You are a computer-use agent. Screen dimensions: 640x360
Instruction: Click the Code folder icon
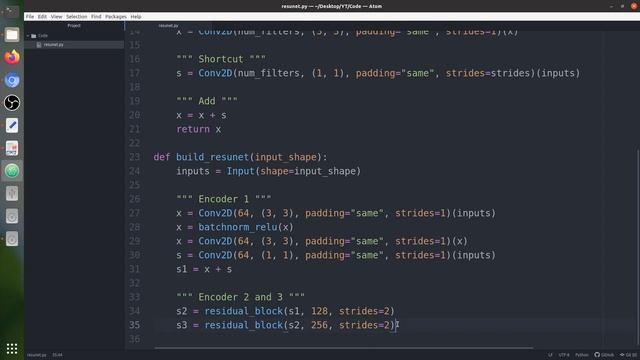34,36
